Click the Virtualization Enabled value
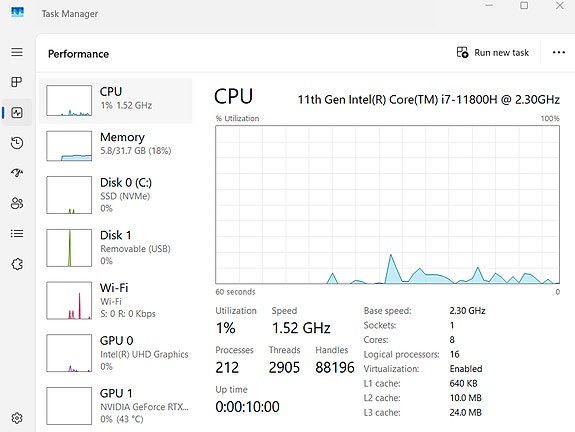575x432 pixels. click(466, 369)
